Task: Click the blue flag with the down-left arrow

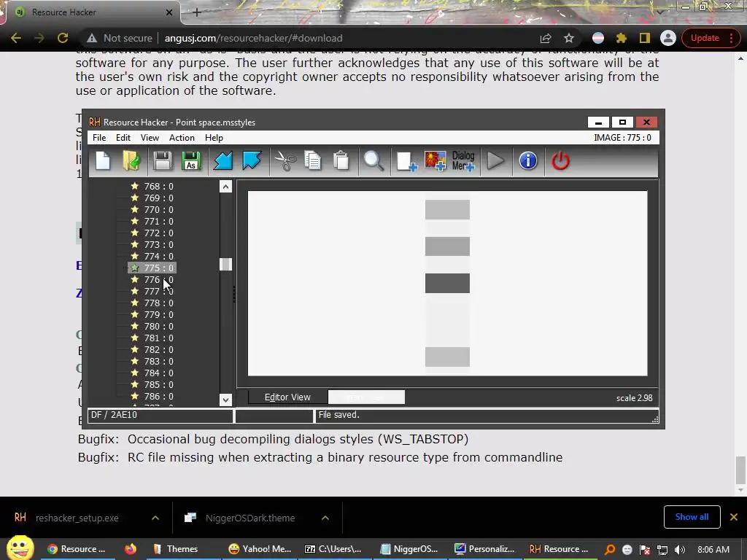Action: (x=223, y=161)
